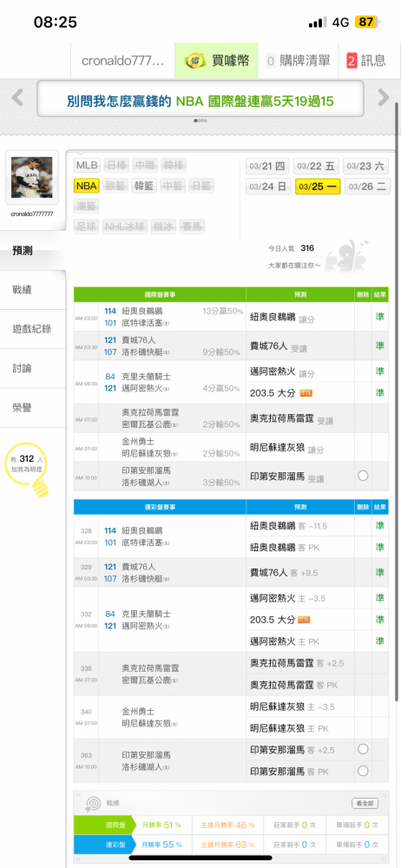Viewport: 401px width, 868px height.
Task: Tap the cellular signal bars icon
Action: [x=317, y=23]
